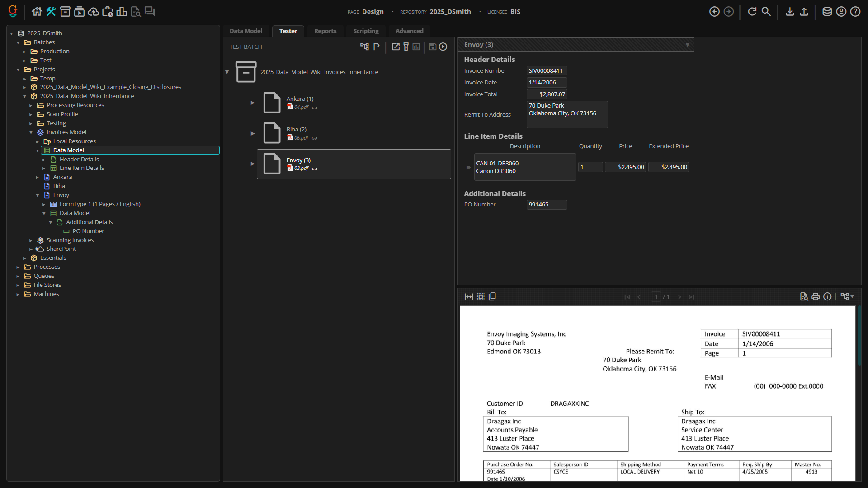The image size is (868, 488).
Task: Click the fit-to-width icon in document viewer
Action: coord(469,297)
